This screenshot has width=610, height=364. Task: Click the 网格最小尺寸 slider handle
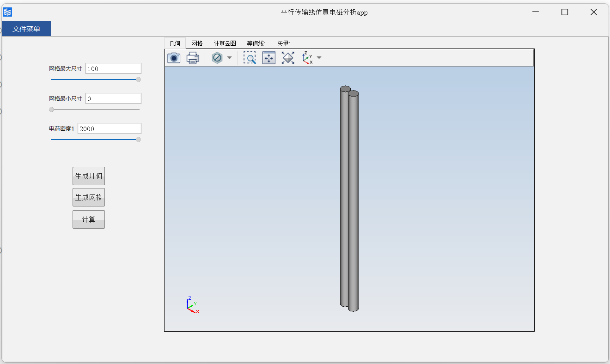[51, 109]
